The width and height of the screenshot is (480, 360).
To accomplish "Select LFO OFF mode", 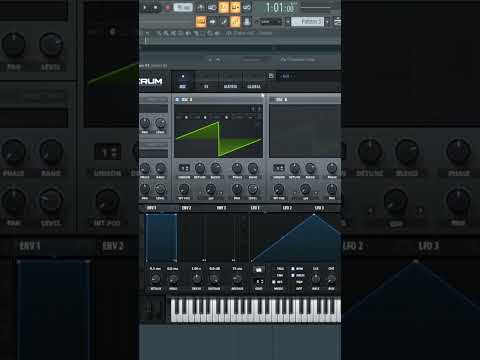I will (279, 282).
